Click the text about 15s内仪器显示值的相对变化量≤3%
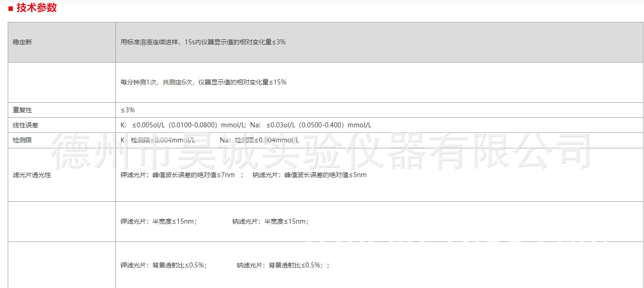Image resolution: width=644 pixels, height=288 pixels. [x=203, y=42]
